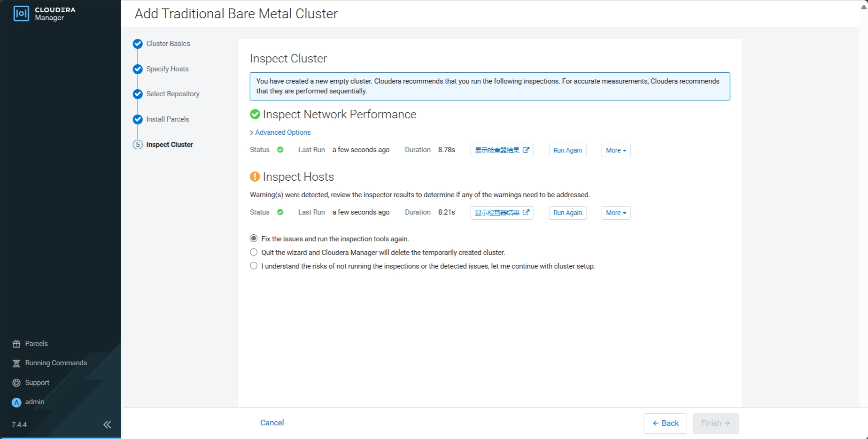This screenshot has width=868, height=439.
Task: Select 'Quit the wizard' radio option
Action: [254, 252]
